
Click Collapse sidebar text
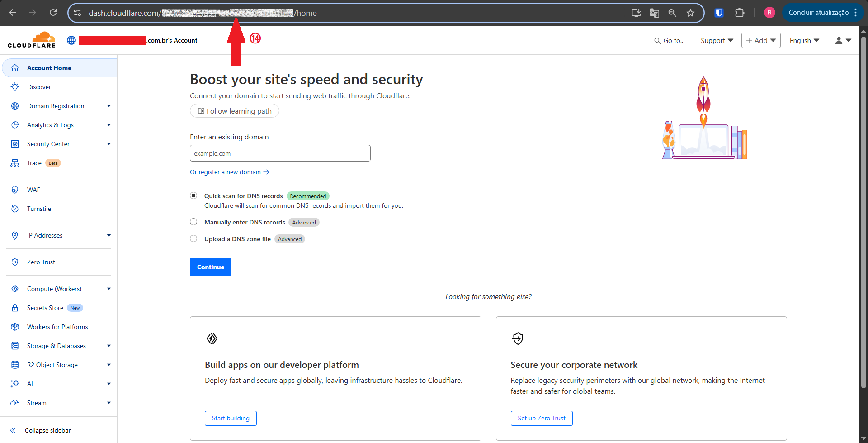[48, 430]
